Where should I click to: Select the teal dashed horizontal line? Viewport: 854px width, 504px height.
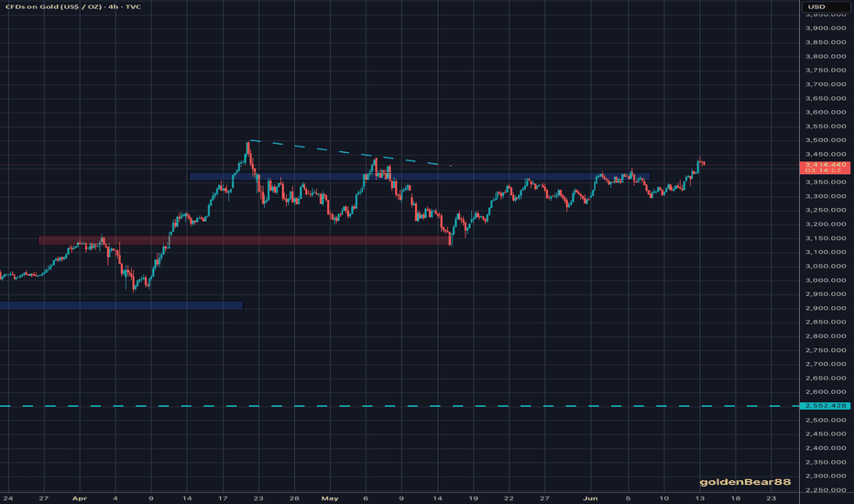[400, 406]
